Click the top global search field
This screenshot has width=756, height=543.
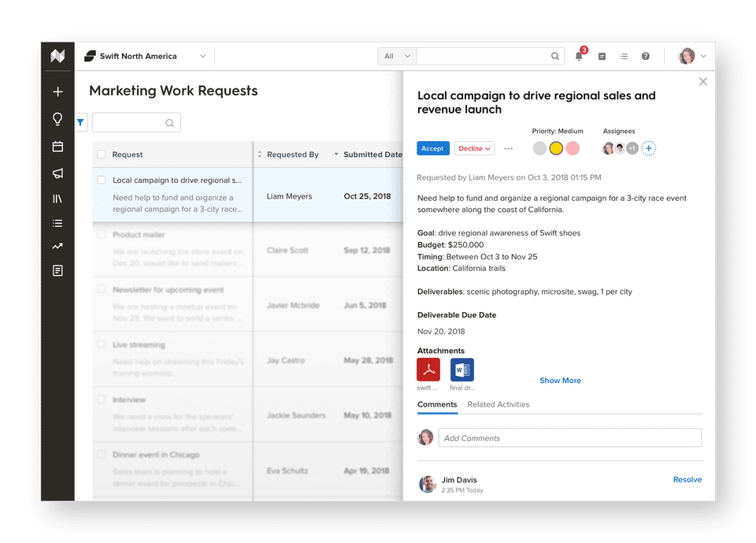[491, 56]
